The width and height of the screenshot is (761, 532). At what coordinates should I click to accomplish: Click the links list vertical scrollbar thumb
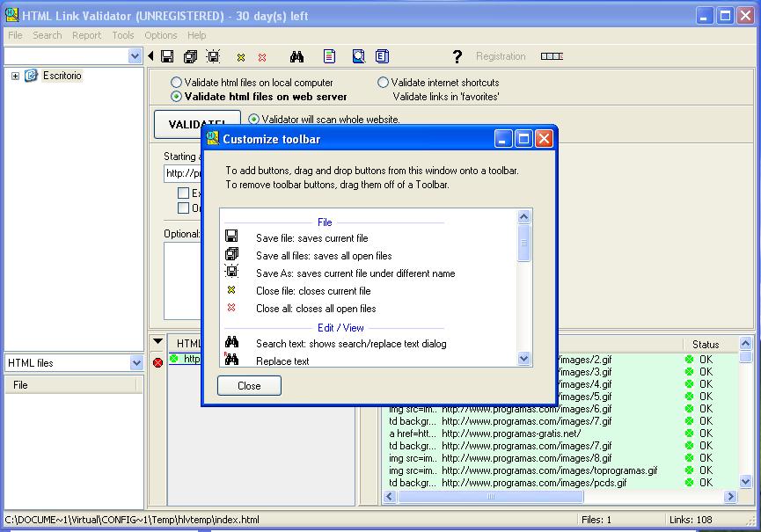click(x=745, y=357)
